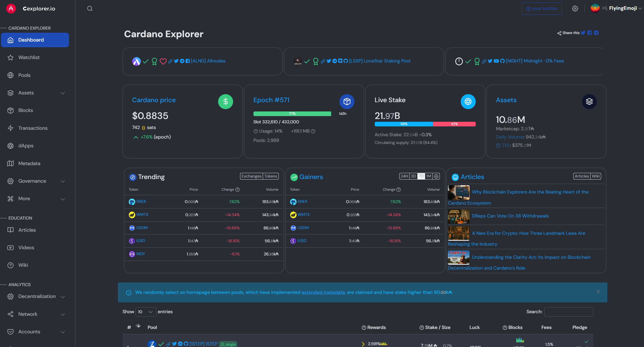644x347 pixels.
Task: Open the extended metadata link
Action: 323,292
